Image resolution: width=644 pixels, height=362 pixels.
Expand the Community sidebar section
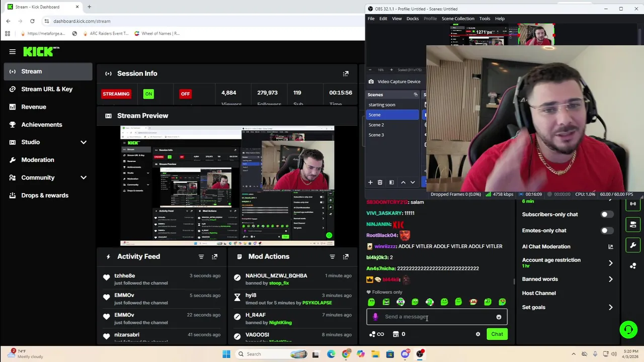84,177
